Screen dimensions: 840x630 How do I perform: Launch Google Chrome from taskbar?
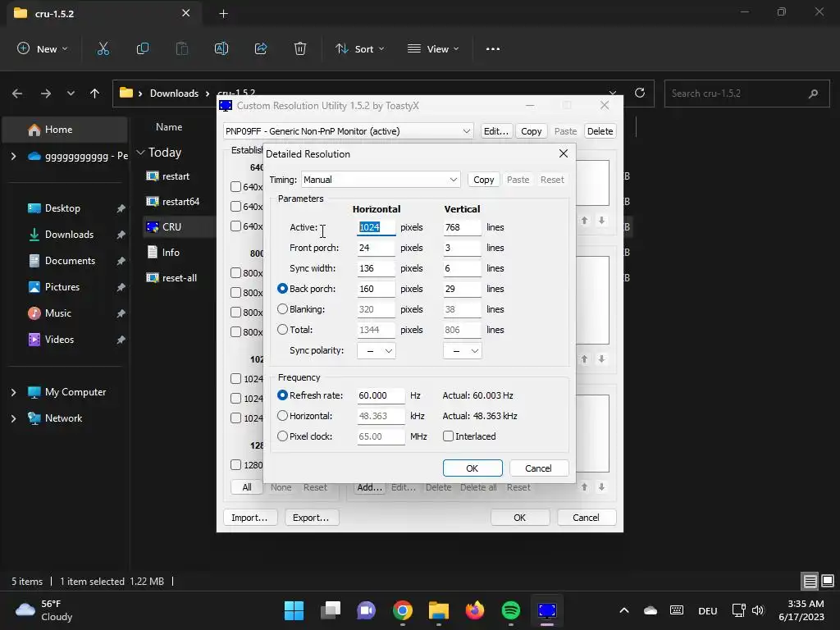tap(402, 610)
